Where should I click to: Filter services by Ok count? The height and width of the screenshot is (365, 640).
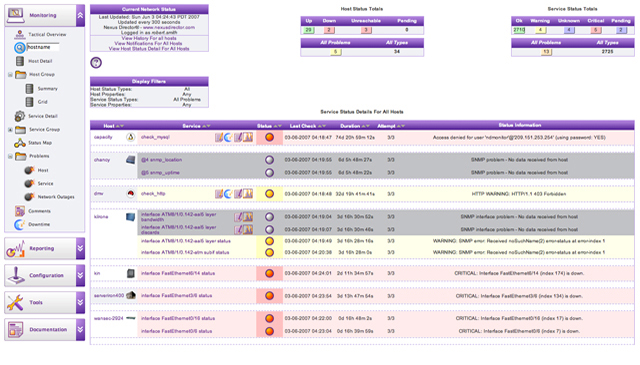(519, 30)
